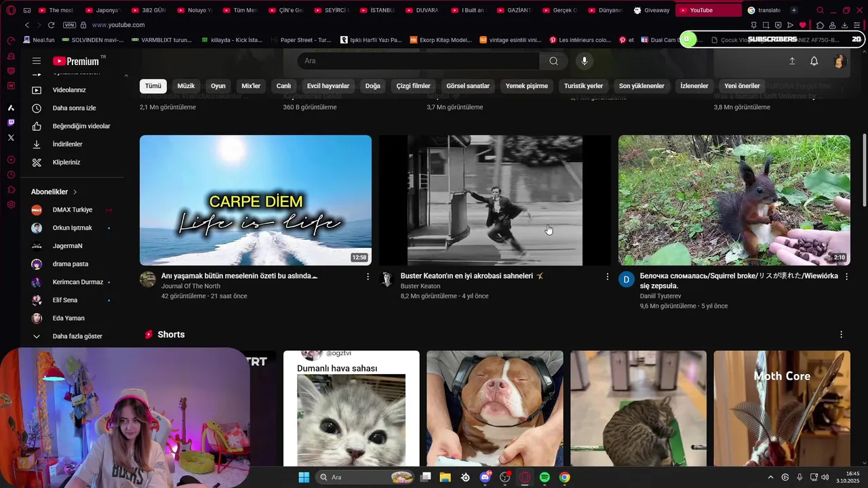The width and height of the screenshot is (868, 488).
Task: Open the Neal.fun bookmark
Action: point(39,40)
